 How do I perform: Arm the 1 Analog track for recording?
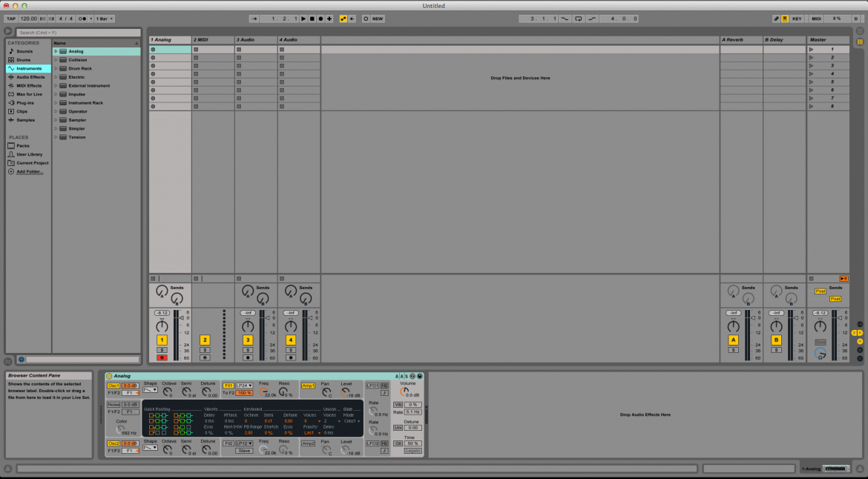click(x=161, y=357)
